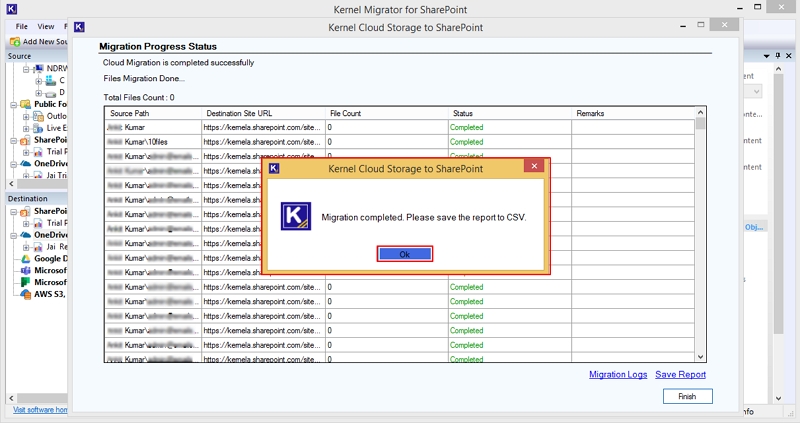800x423 pixels.
Task: Close the migration completed message box
Action: pos(534,166)
